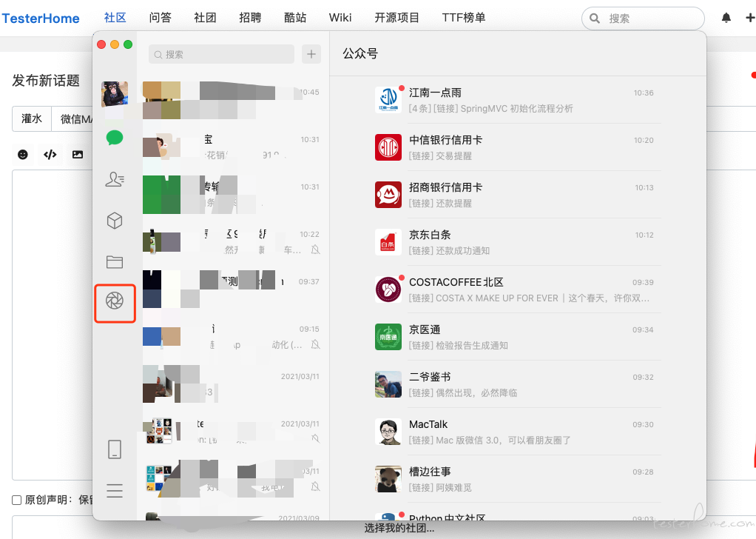756x539 pixels.
Task: Focus the TesterHome 搜索 search box
Action: tap(643, 19)
